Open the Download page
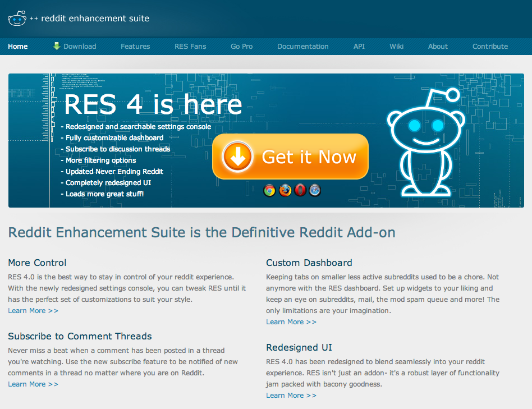Image resolution: width=532 pixels, height=409 pixels. click(80, 47)
